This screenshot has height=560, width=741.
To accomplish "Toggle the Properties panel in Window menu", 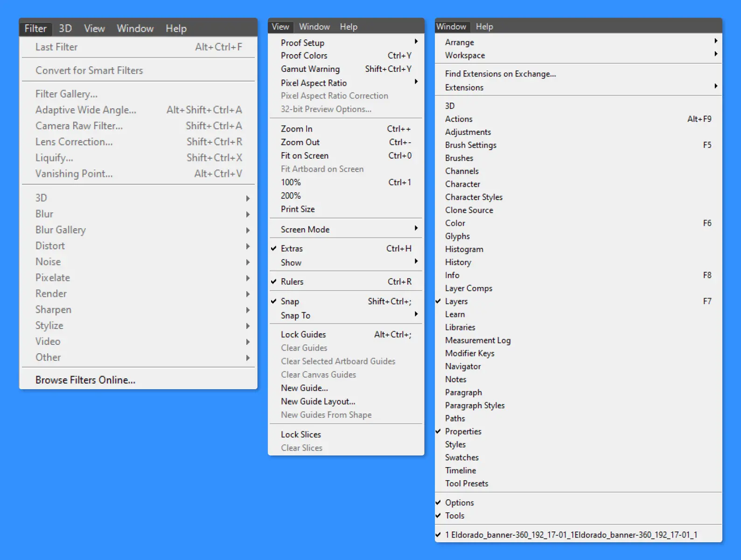I will click(x=578, y=432).
